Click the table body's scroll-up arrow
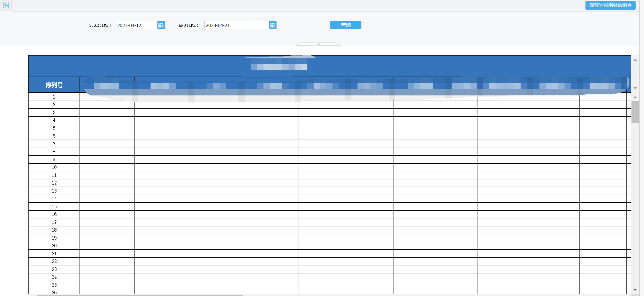The image size is (644, 296). (635, 97)
